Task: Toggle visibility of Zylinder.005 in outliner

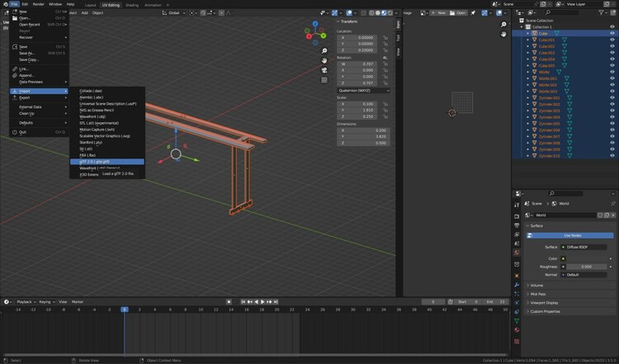Action: (612, 124)
